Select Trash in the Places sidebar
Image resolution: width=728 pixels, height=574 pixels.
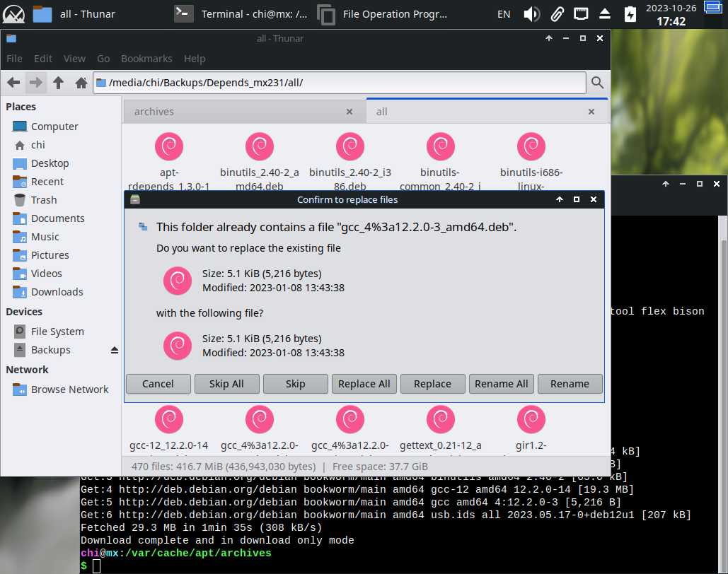(x=44, y=200)
